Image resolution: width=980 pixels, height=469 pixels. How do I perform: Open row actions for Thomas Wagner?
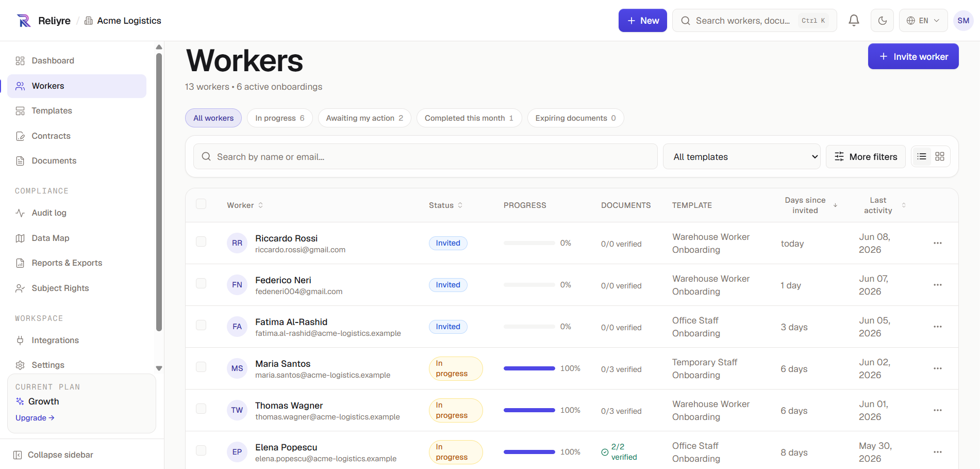(937, 410)
